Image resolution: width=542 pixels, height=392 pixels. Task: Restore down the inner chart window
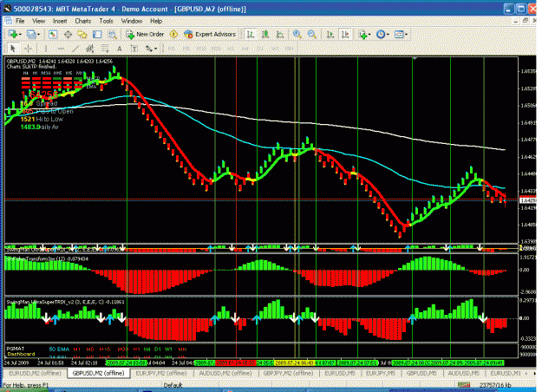(x=526, y=21)
